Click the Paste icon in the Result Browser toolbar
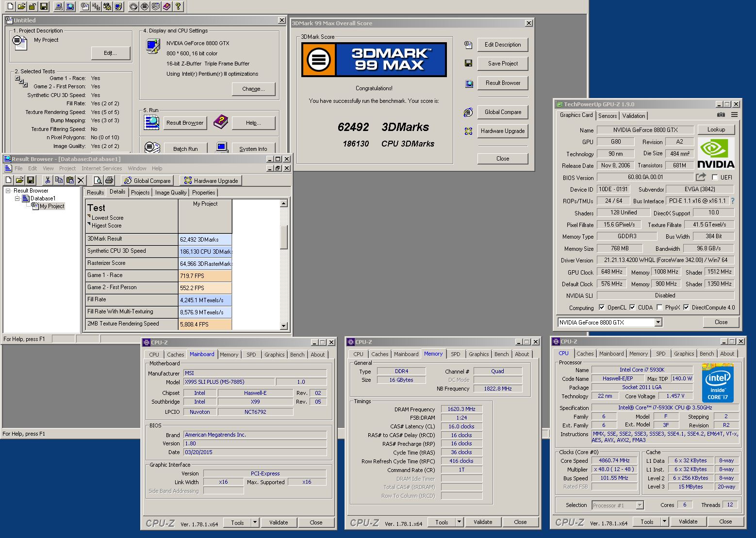This screenshot has width=756, height=538. point(70,180)
